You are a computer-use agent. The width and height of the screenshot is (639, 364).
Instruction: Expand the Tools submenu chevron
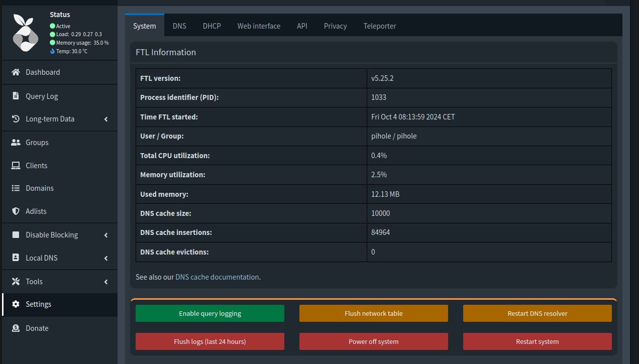[x=106, y=282]
